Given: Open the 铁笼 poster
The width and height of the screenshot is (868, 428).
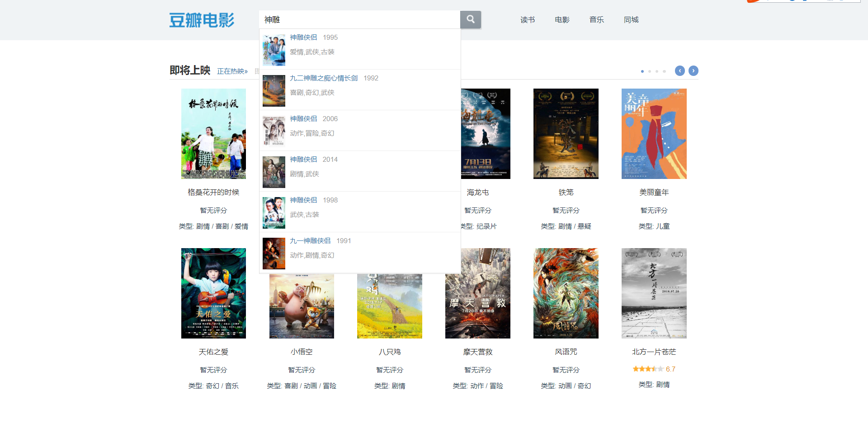Looking at the screenshot, I should point(566,134).
